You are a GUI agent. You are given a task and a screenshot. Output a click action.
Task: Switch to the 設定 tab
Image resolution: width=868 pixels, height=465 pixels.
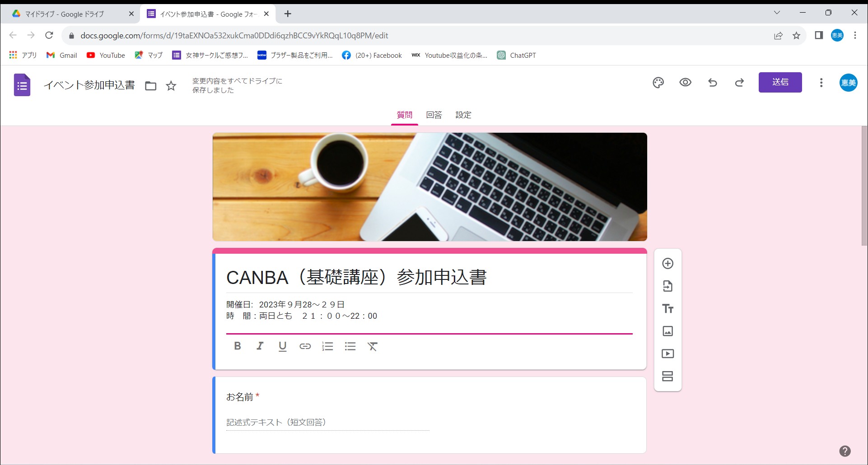(463, 115)
